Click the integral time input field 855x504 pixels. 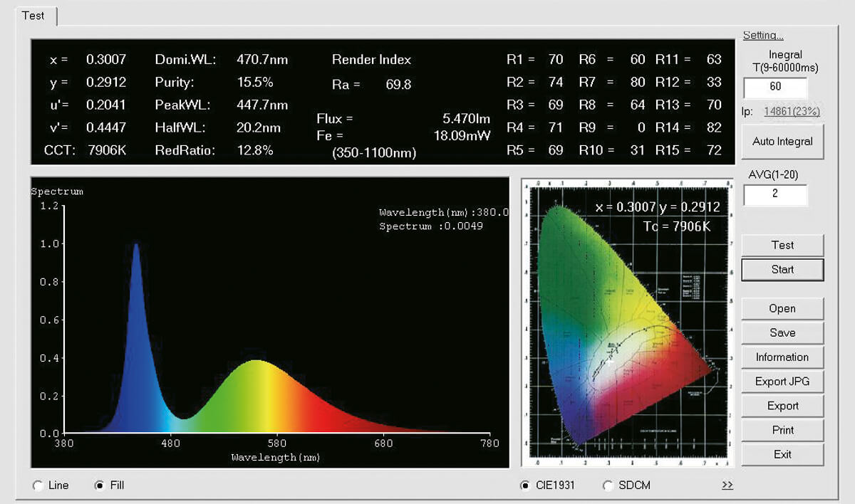coord(775,87)
